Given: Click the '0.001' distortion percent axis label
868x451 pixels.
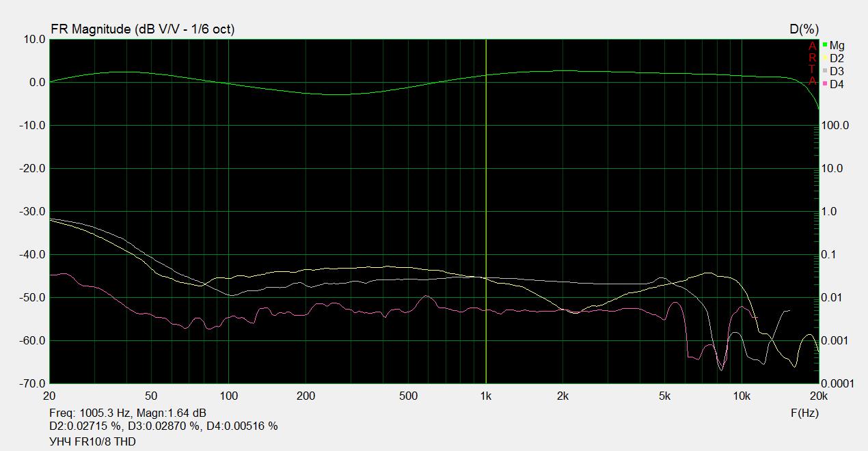Looking at the screenshot, I should (835, 341).
